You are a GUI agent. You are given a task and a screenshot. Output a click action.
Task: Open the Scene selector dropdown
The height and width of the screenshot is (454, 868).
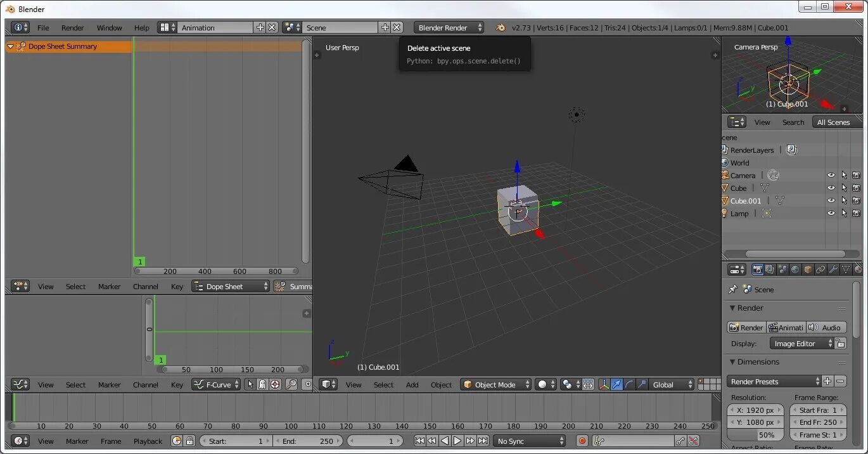click(x=292, y=27)
